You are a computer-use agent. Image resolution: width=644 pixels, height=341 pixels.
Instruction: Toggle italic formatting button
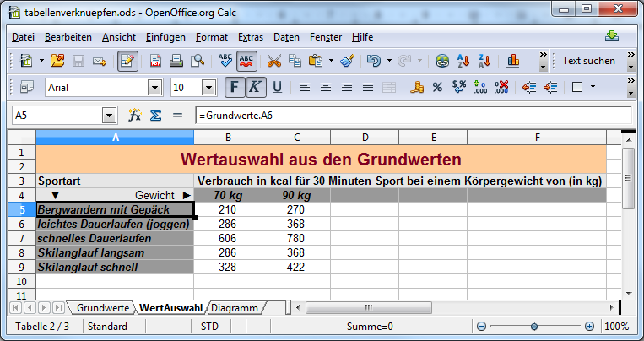point(255,87)
